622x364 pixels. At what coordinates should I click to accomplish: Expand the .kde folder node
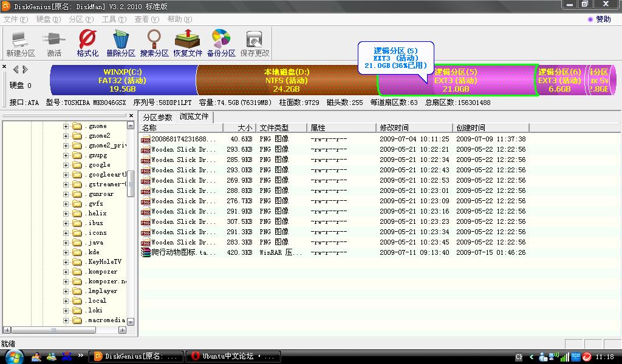tap(66, 252)
